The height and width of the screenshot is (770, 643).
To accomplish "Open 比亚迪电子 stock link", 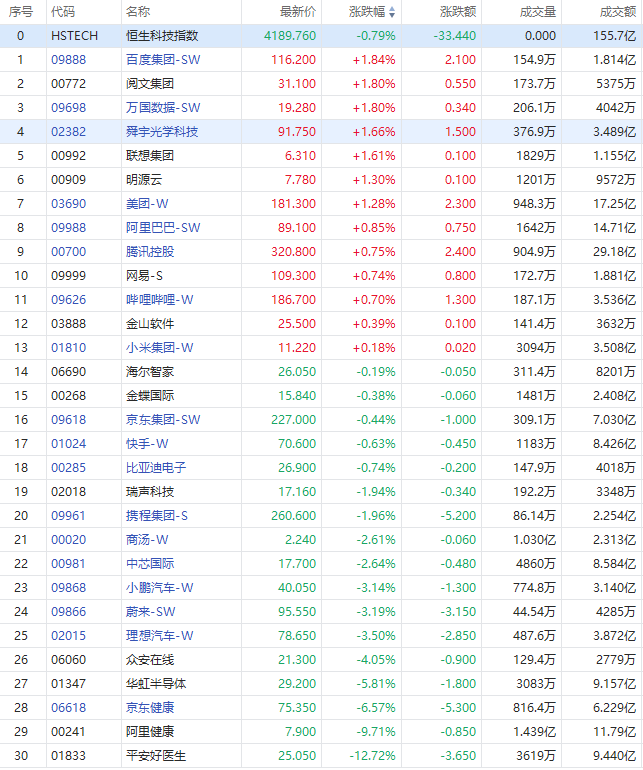I will 156,468.
